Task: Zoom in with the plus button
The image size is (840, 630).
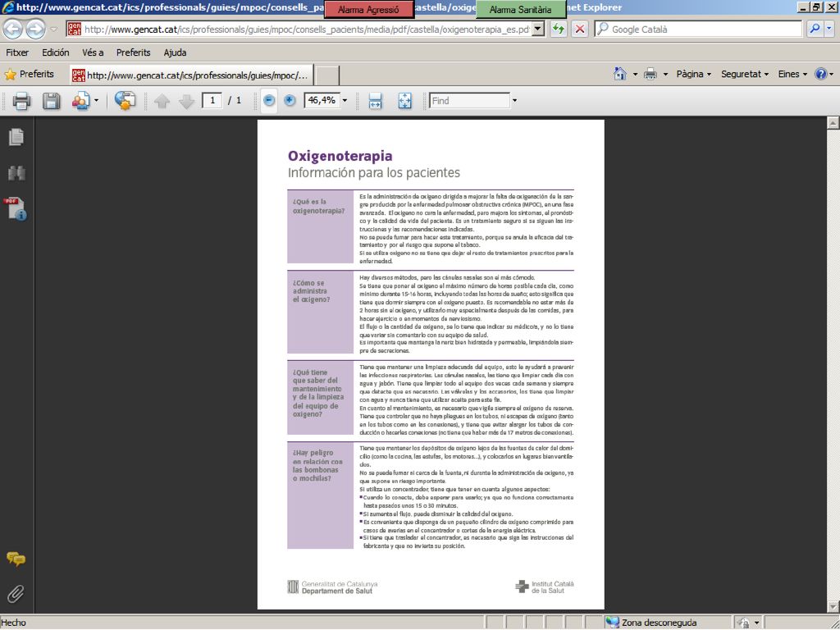Action: pyautogui.click(x=290, y=101)
